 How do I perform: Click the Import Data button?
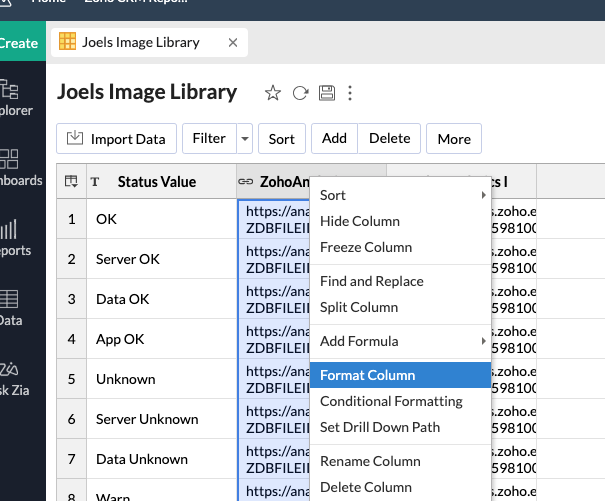coord(117,139)
